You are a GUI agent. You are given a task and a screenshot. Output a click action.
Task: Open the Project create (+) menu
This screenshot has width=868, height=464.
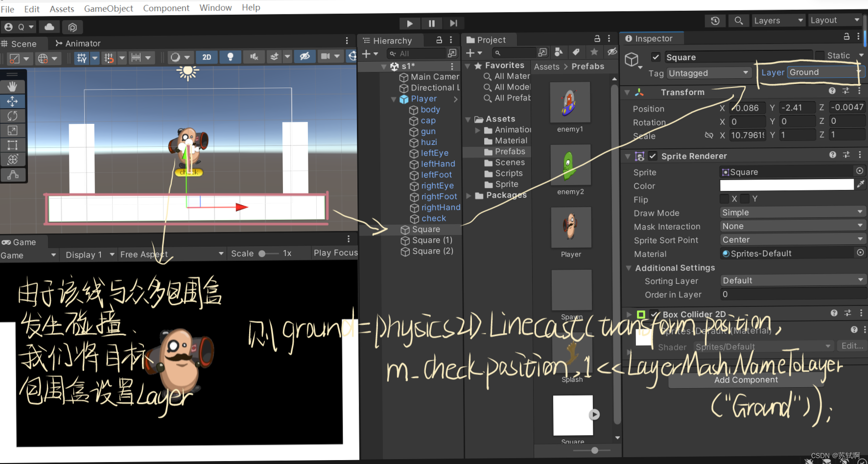(474, 53)
